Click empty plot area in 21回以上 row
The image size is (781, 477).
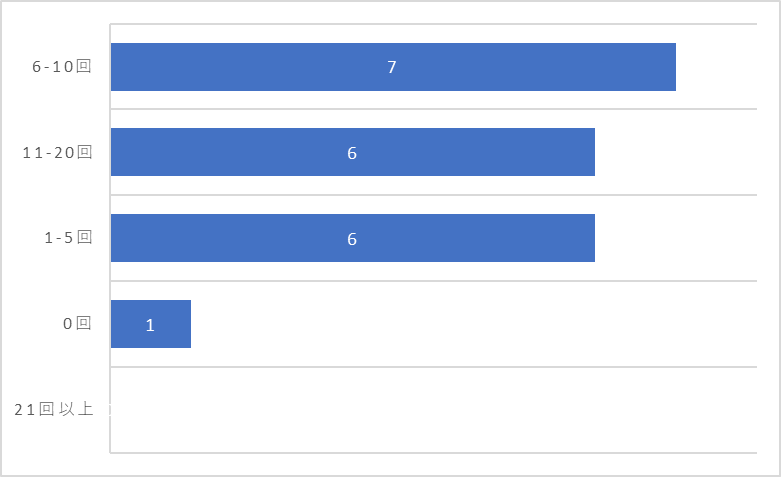tap(433, 410)
